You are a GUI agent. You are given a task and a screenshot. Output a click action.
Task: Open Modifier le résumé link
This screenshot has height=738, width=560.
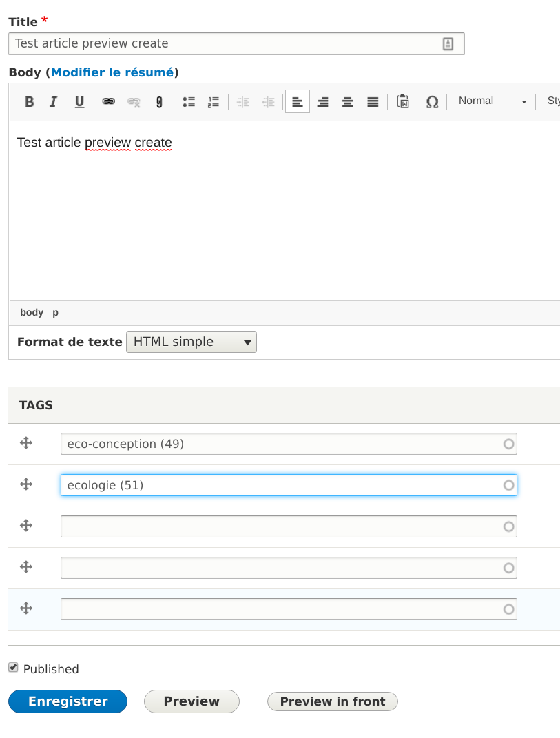[x=112, y=72]
